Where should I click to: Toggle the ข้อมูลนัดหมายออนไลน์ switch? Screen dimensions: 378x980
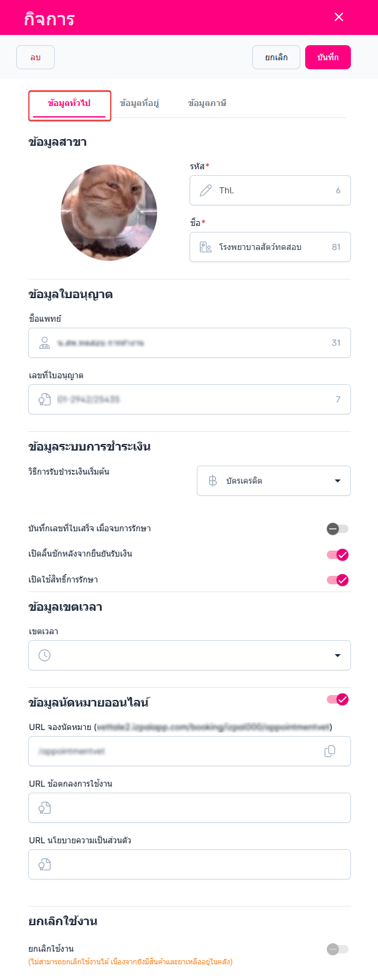click(x=338, y=699)
